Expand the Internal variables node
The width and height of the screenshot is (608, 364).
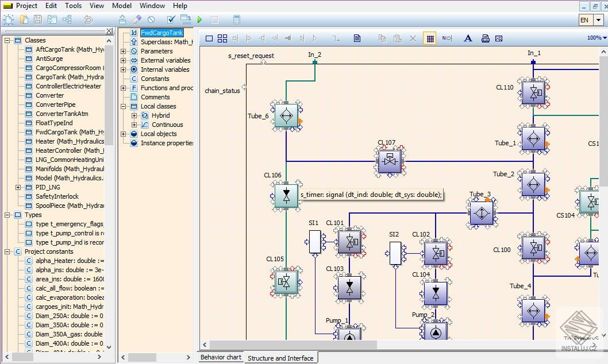click(124, 69)
